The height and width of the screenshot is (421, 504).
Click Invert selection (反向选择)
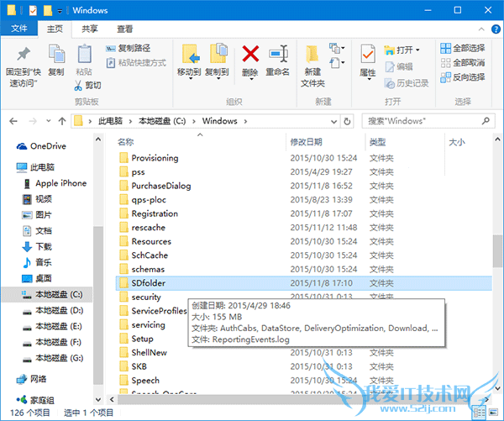(463, 77)
